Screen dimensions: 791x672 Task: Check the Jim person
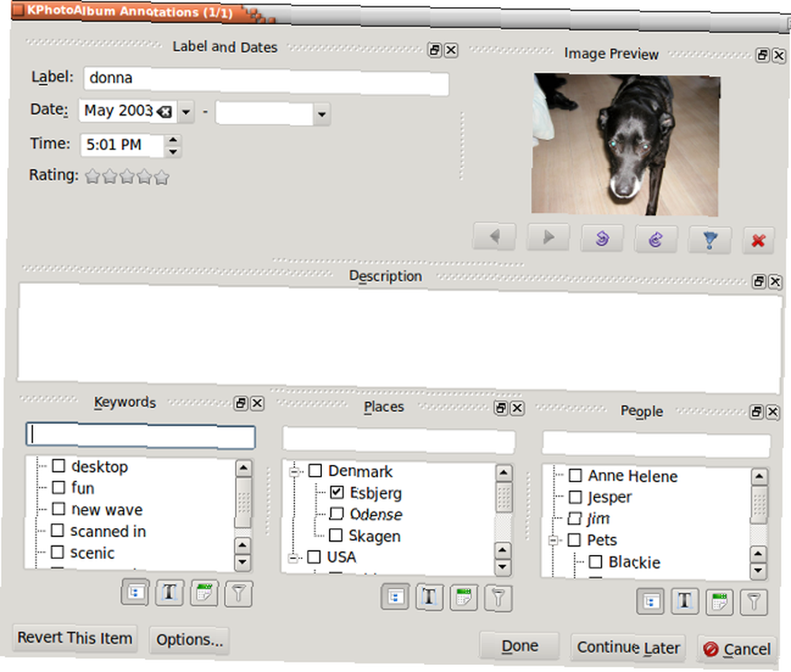pyautogui.click(x=574, y=519)
